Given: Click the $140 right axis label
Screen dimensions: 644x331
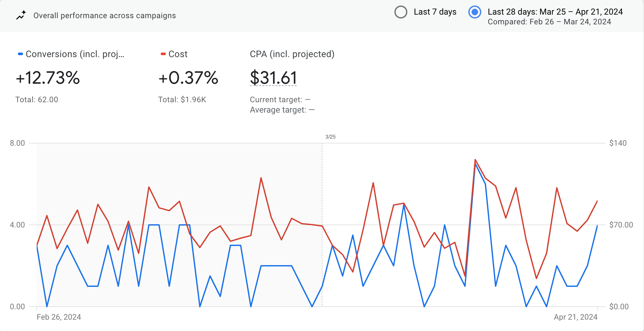Looking at the screenshot, I should (618, 143).
